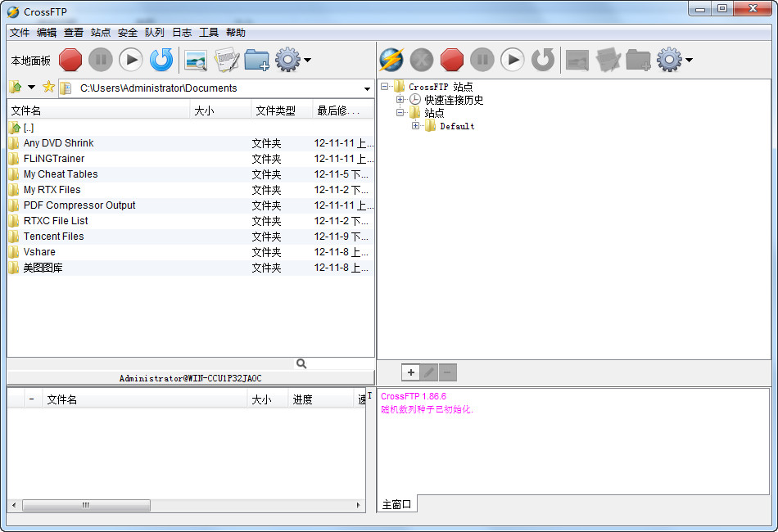Screen dimensions: 778x532
Task: Select the My RTX Files folder
Action: coord(191,190)
